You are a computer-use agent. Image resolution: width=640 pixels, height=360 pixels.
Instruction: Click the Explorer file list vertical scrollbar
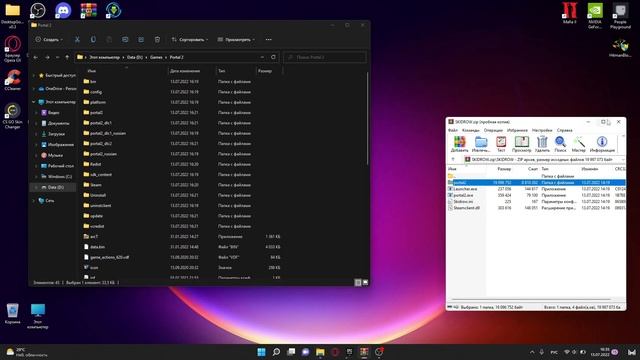[368, 118]
